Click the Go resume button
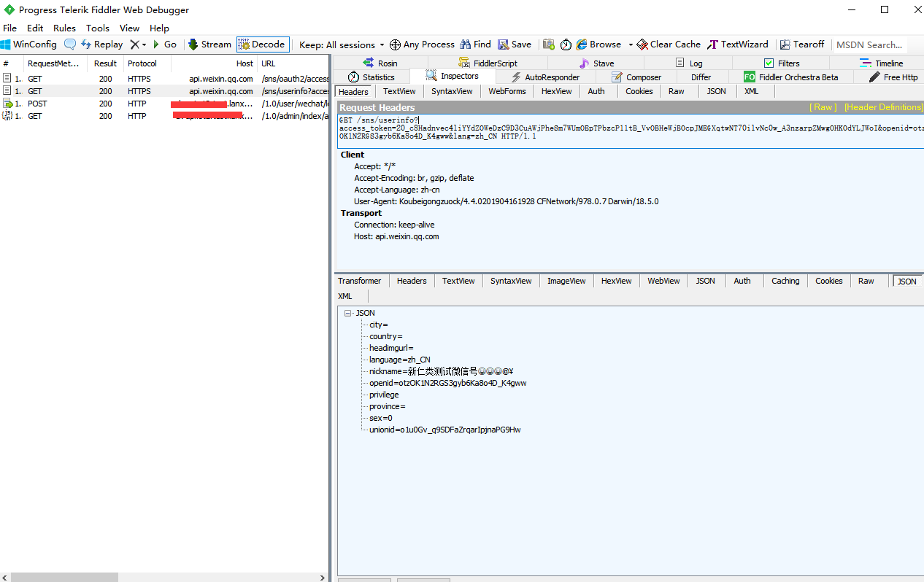The image size is (924, 582). click(x=165, y=44)
